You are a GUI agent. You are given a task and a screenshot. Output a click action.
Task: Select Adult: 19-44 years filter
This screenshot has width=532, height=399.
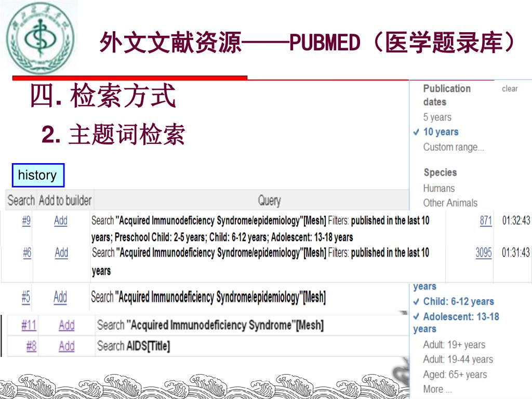(458, 360)
